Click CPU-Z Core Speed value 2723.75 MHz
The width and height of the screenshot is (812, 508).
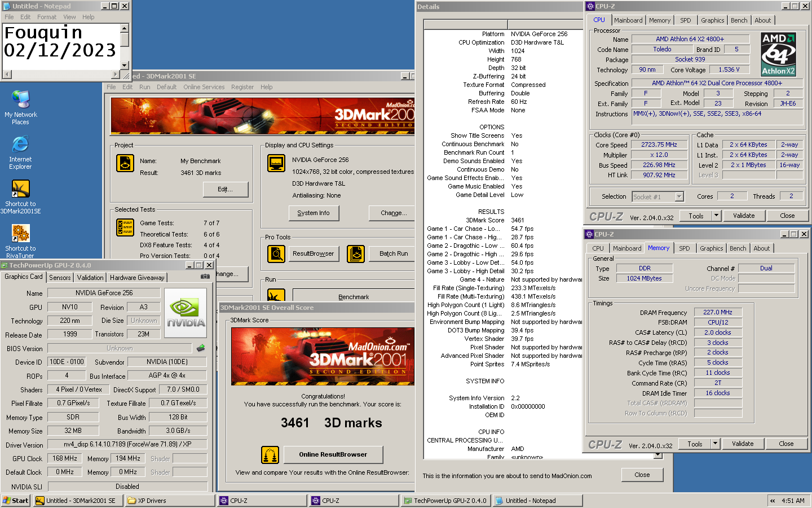(659, 144)
